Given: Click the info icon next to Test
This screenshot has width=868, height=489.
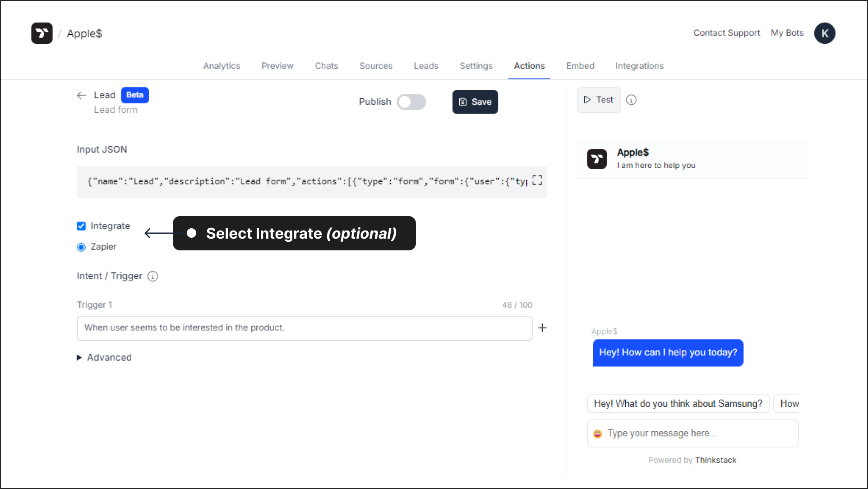Looking at the screenshot, I should [631, 100].
